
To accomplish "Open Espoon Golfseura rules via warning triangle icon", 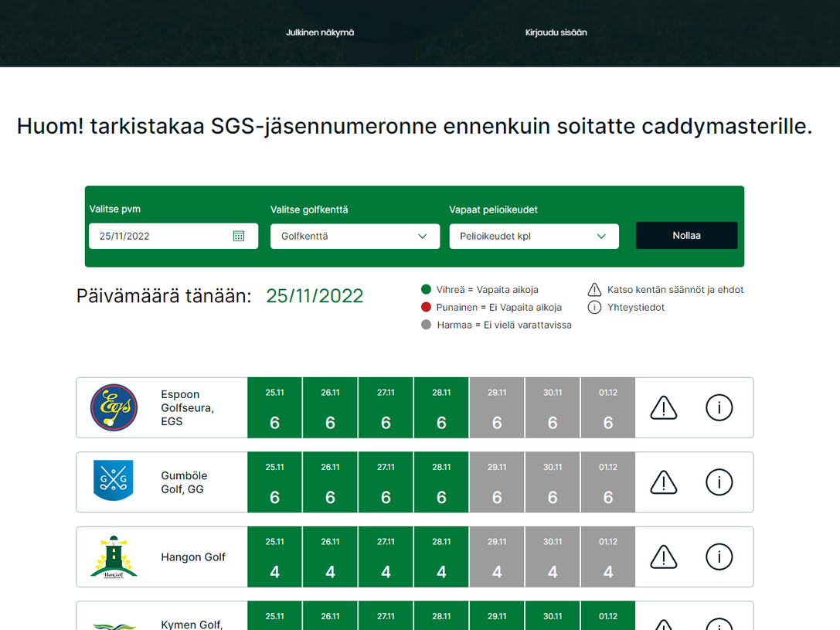I will [664, 407].
